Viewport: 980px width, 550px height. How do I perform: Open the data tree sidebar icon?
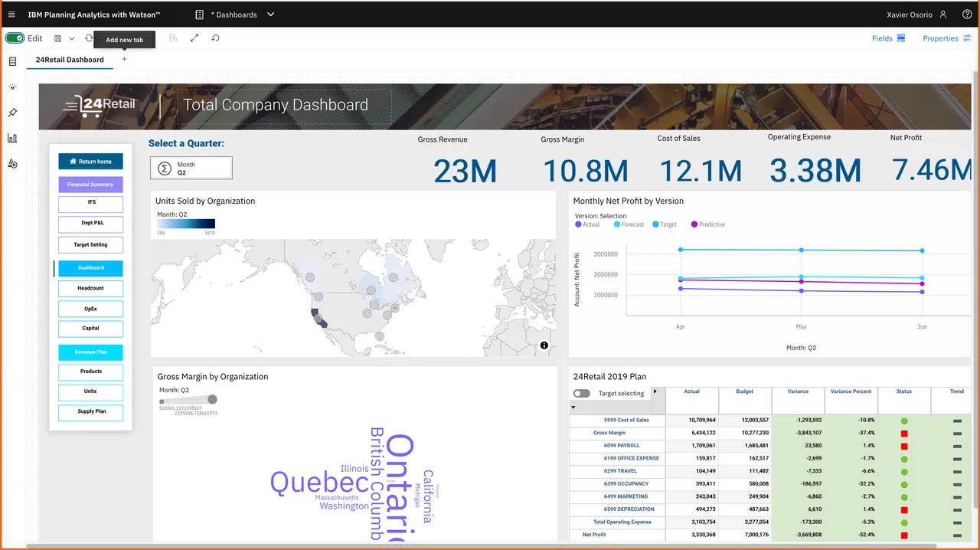coord(12,61)
